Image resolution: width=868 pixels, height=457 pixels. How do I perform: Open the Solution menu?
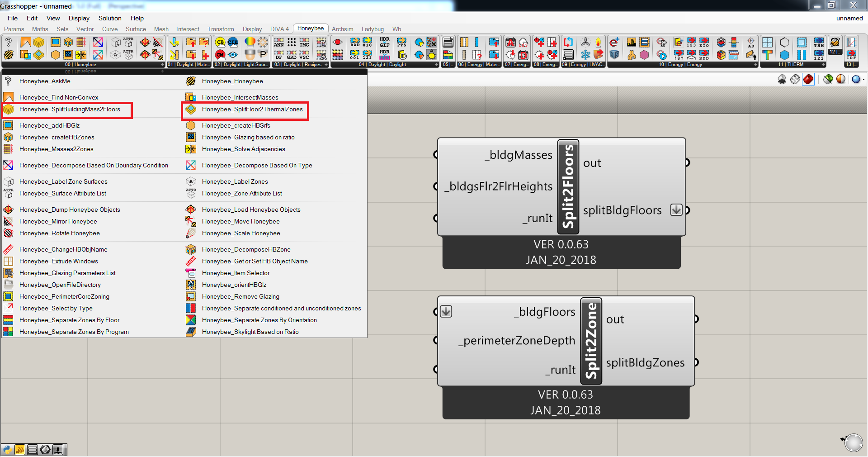110,18
